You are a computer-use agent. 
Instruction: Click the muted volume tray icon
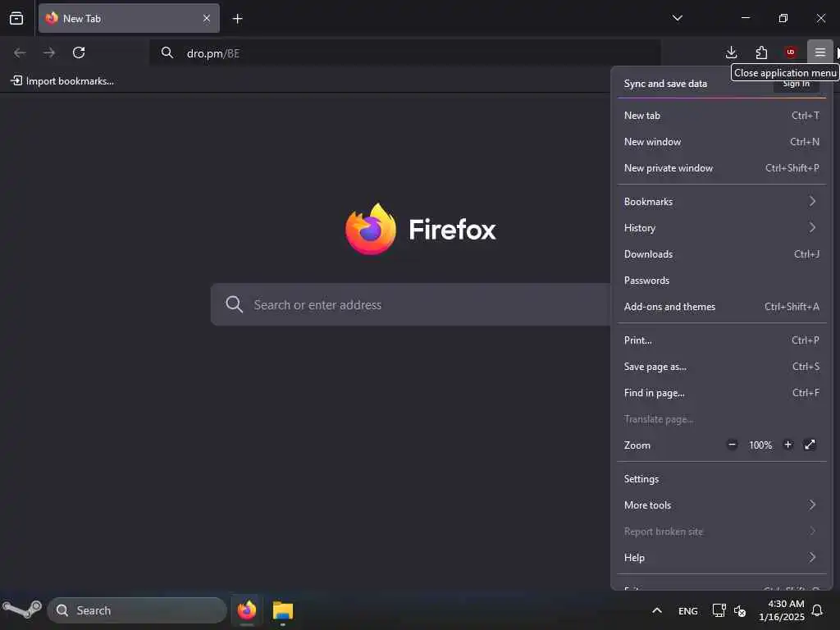click(x=740, y=610)
